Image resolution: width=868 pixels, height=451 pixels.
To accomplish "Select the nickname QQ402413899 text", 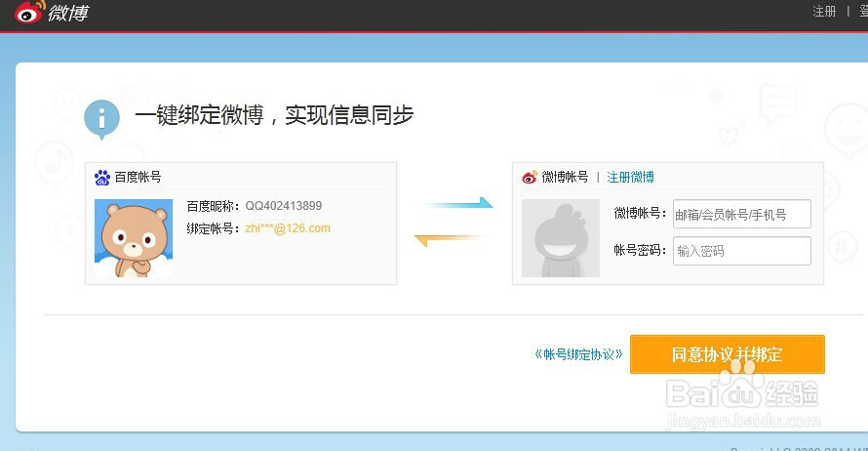I will (x=284, y=206).
